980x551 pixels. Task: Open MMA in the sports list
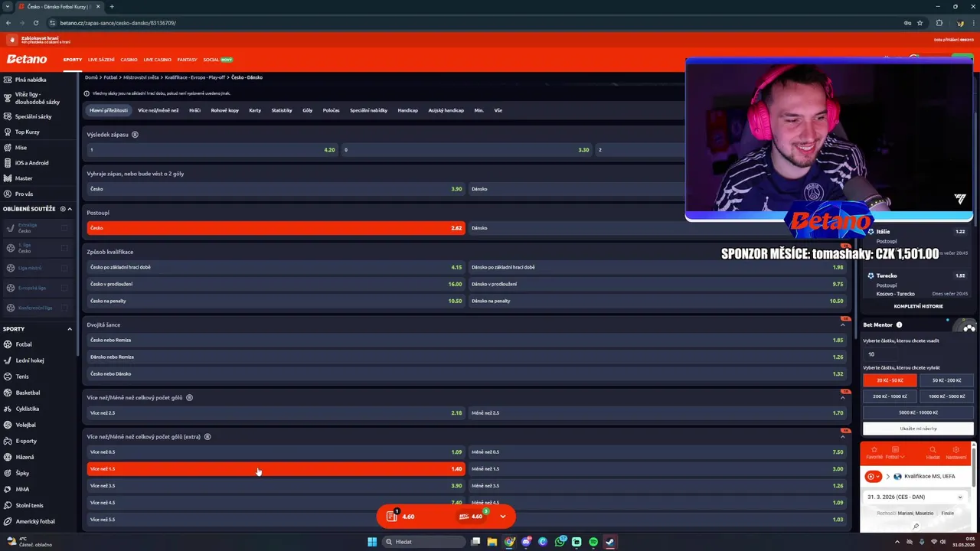[x=22, y=489]
